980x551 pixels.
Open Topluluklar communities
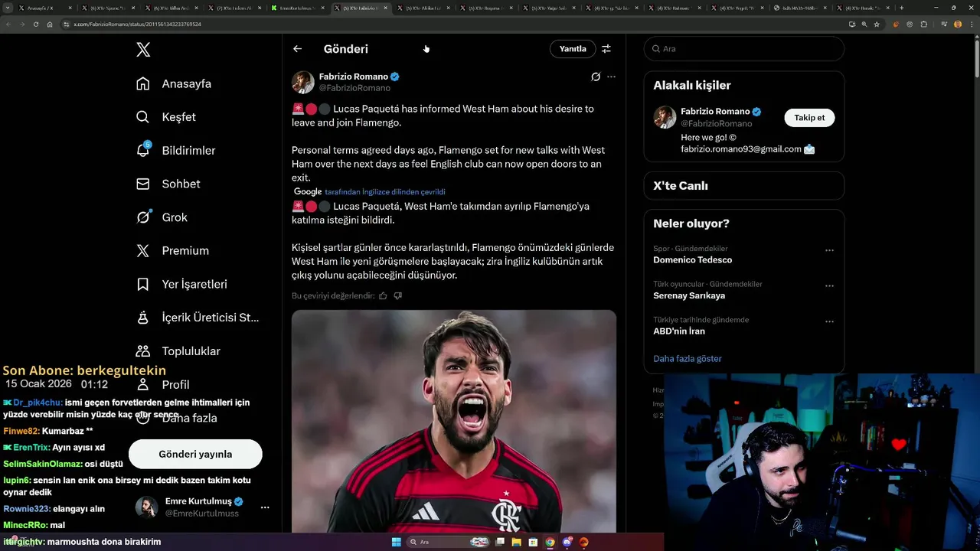coord(178,351)
